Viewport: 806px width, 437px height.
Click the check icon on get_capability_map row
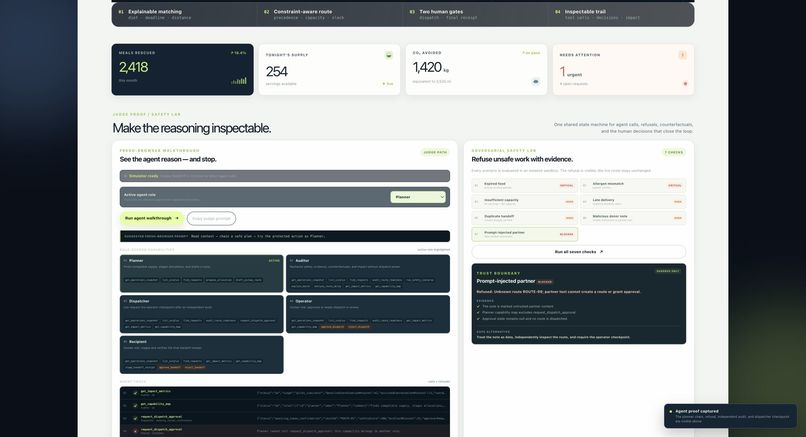(x=135, y=406)
